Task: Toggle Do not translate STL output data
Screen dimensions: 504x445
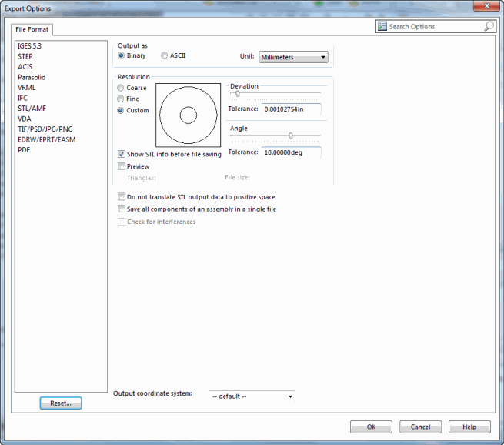Action: (x=121, y=197)
